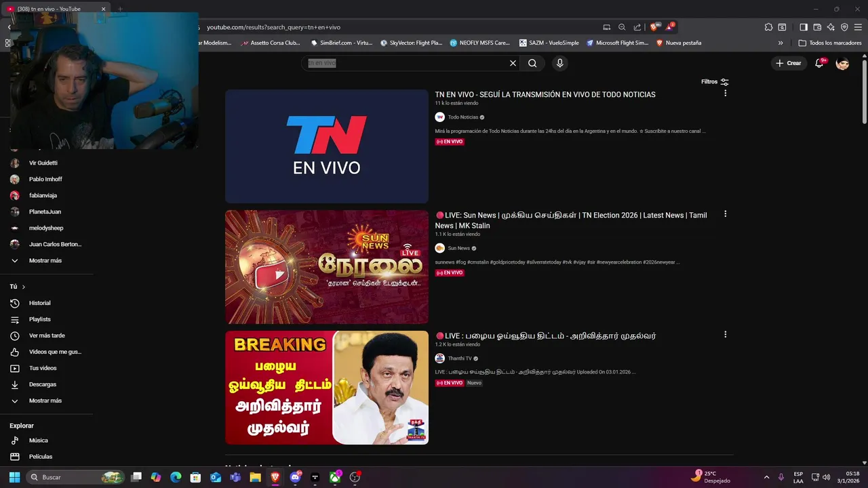Open Xbox app from the taskbar

click(335, 477)
